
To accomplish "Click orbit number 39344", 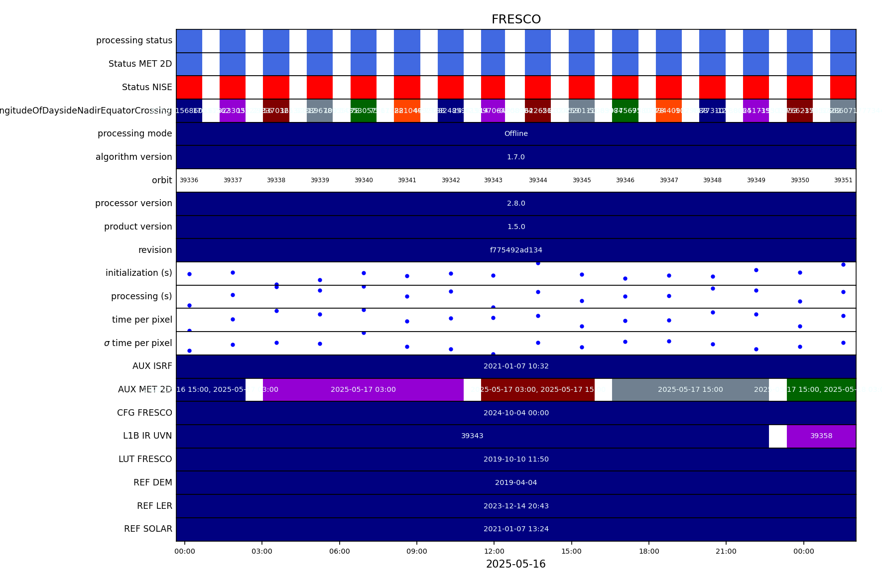I will (538, 180).
